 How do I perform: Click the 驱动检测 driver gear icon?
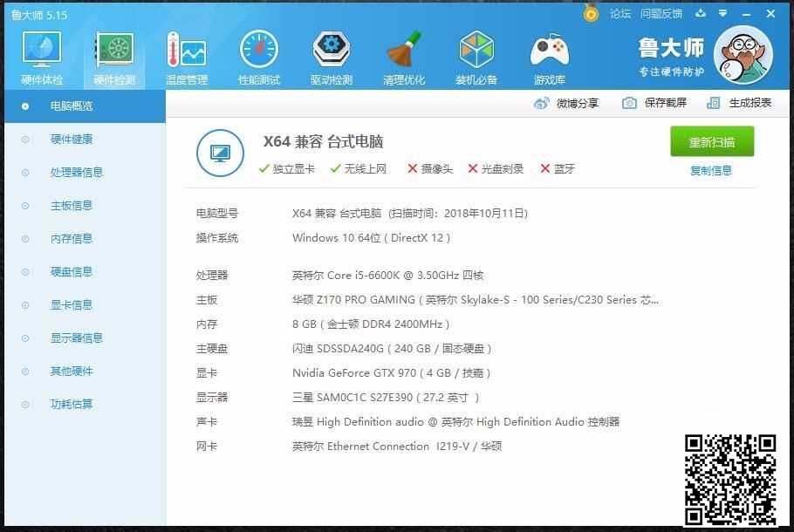point(332,51)
